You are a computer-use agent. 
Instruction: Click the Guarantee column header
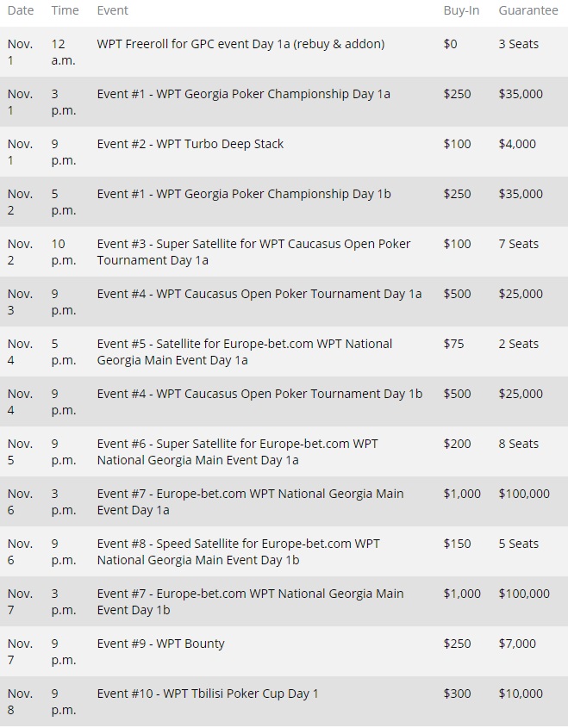tap(527, 10)
